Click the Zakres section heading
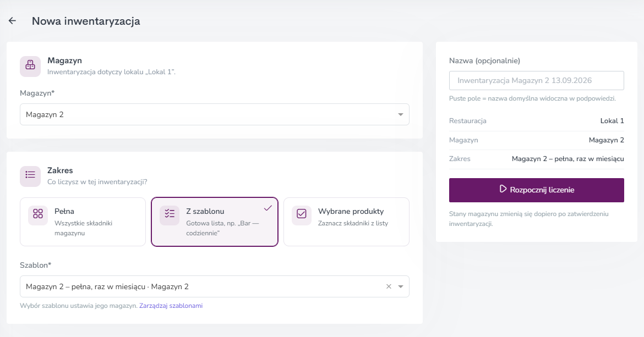The height and width of the screenshot is (337, 644). coord(60,170)
